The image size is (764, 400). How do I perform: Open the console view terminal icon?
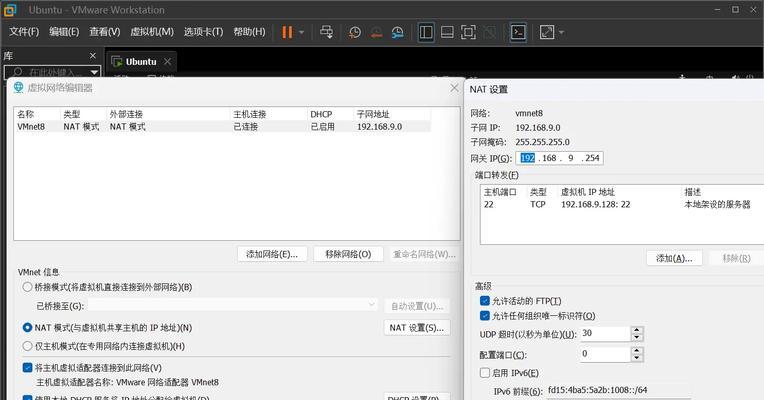518,32
